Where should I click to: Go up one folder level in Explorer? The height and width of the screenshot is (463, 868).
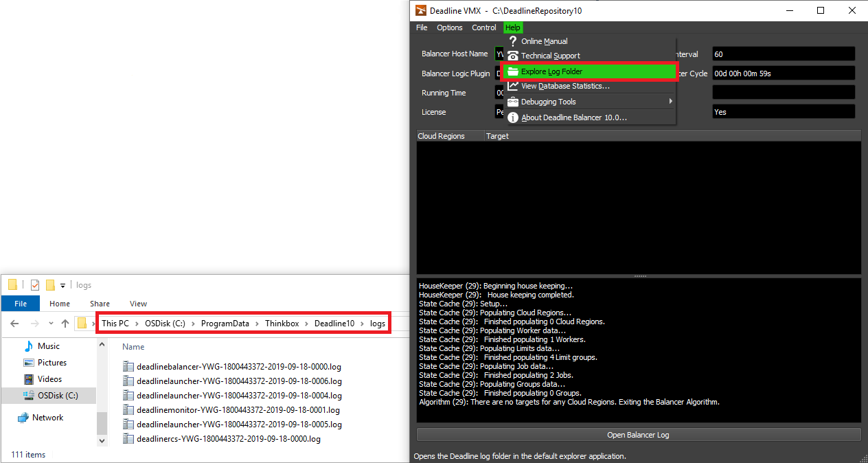tap(65, 324)
